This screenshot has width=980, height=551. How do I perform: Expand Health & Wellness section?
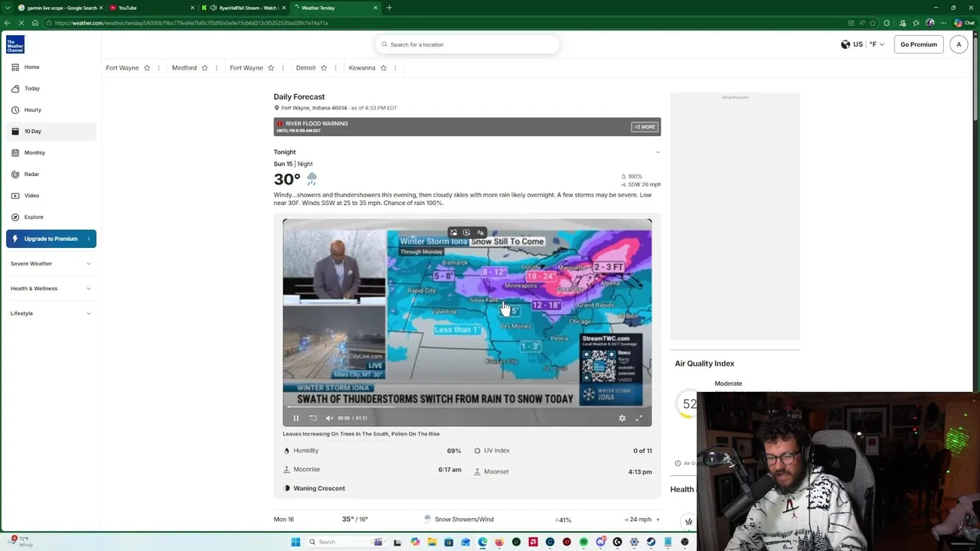coord(51,289)
